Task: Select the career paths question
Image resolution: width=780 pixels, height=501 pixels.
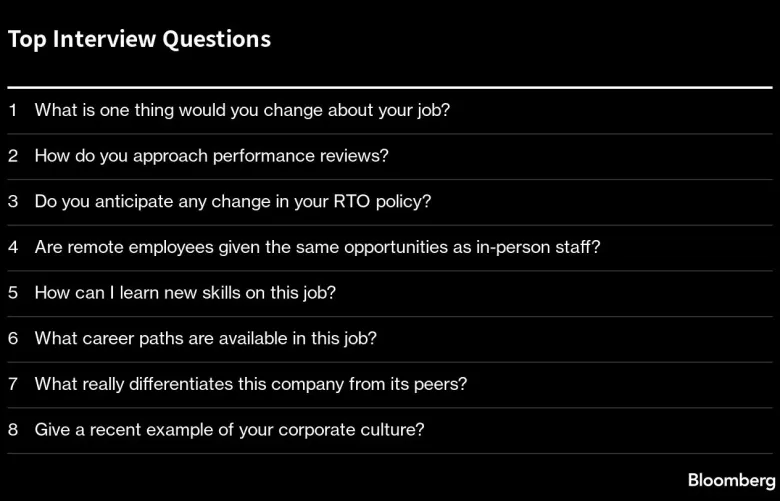Action: [205, 338]
